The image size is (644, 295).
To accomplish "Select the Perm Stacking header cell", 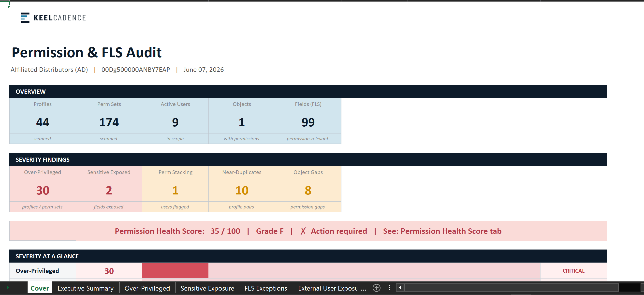I will 175,172.
